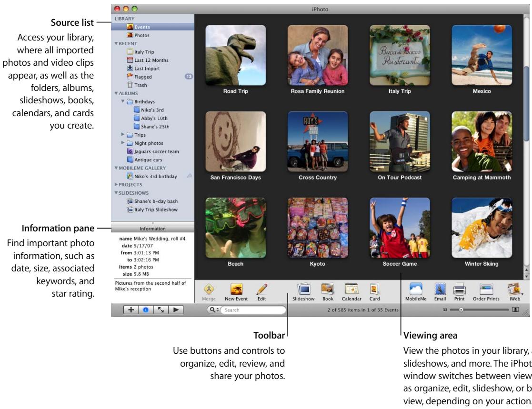532x409 pixels.
Task: Collapse the RECENT section
Action: click(116, 43)
